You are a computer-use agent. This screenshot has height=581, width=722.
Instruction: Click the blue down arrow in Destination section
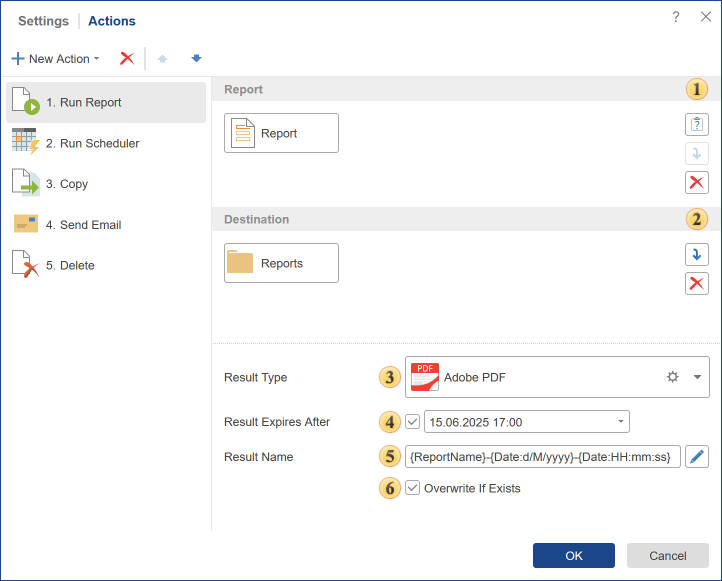697,254
